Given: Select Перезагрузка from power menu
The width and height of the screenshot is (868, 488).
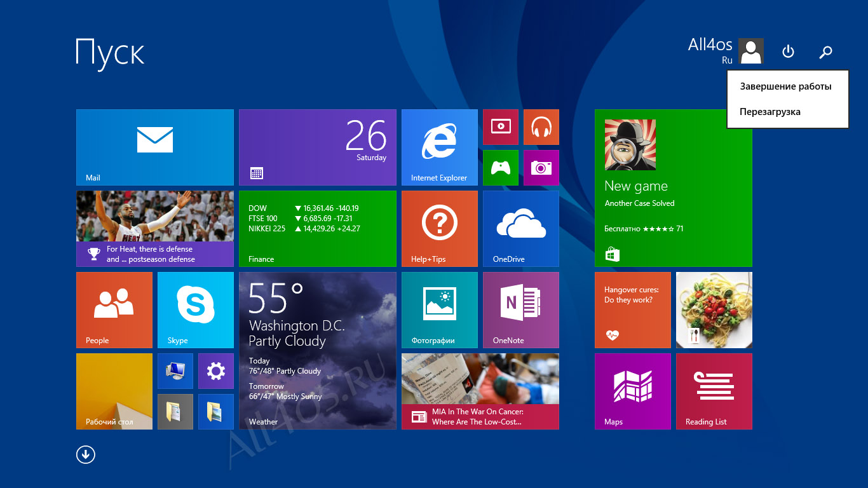Looking at the screenshot, I should click(788, 112).
